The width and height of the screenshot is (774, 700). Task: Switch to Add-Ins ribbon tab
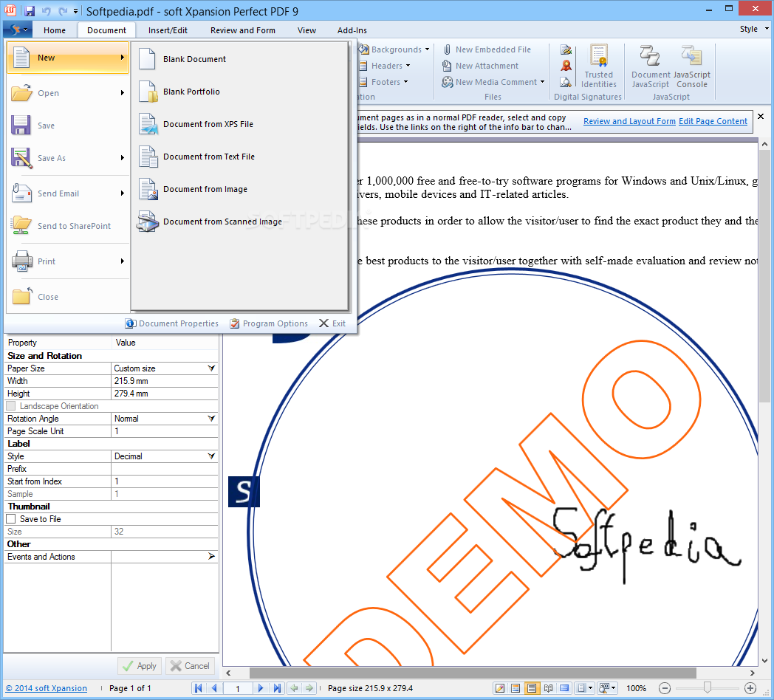click(x=352, y=30)
